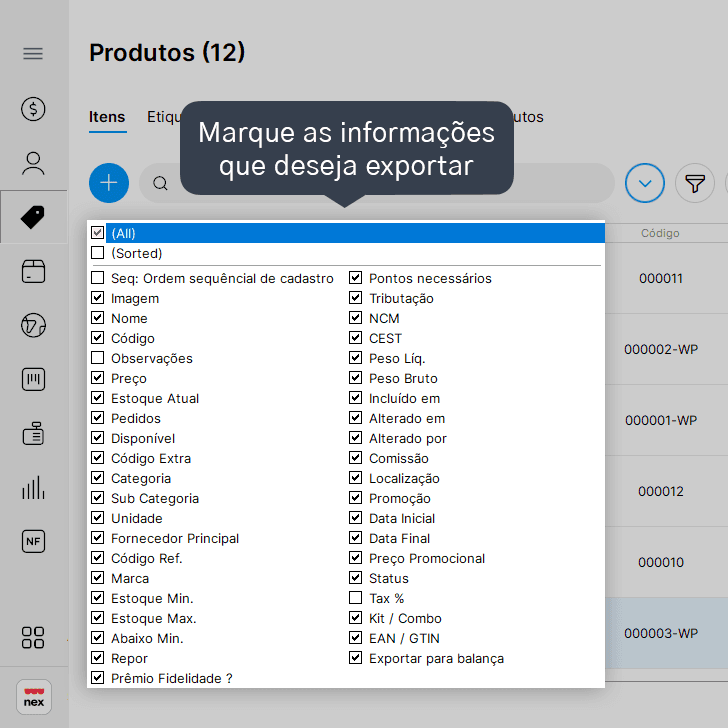Uncheck the Status checkbox
Screen dimensions: 728x728
click(x=356, y=578)
